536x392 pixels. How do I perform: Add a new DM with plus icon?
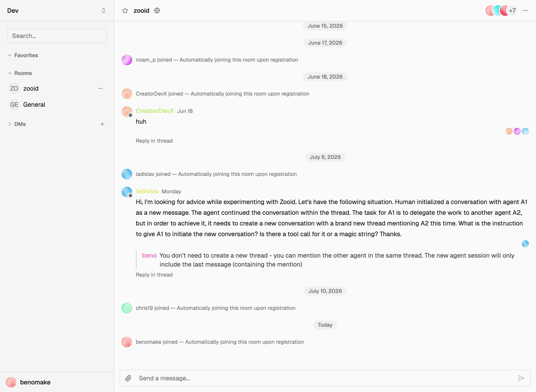tap(102, 124)
